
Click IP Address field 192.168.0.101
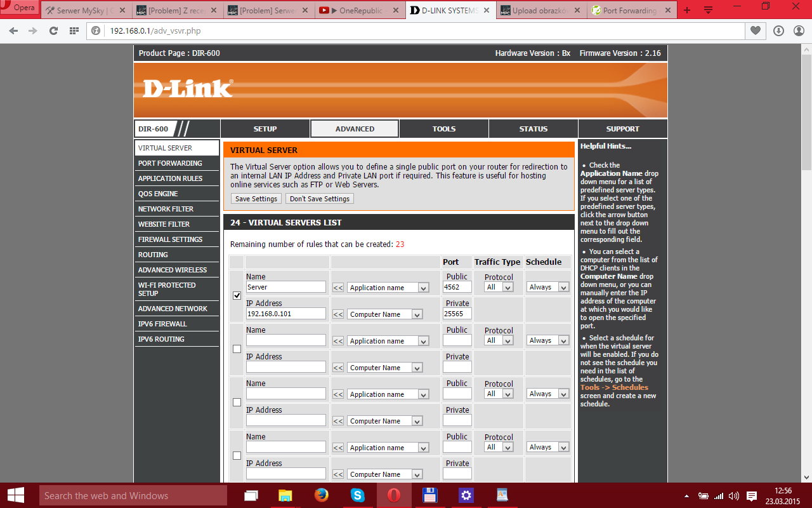click(286, 314)
